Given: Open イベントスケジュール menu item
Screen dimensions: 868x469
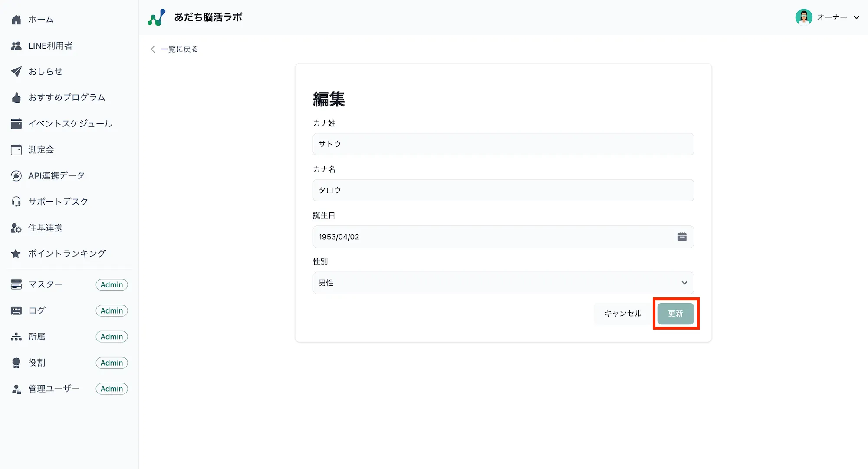Looking at the screenshot, I should 70,124.
